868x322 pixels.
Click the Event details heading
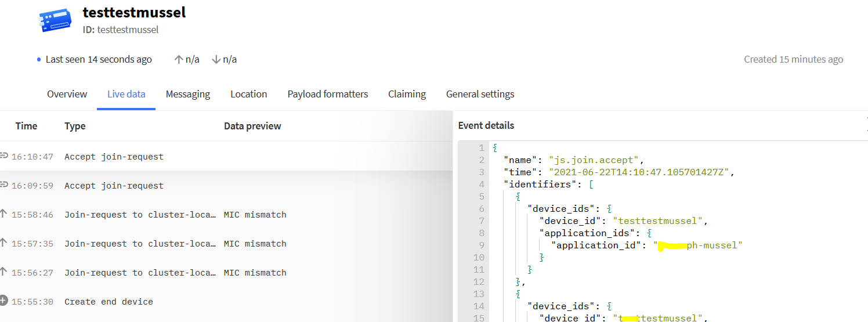click(486, 125)
